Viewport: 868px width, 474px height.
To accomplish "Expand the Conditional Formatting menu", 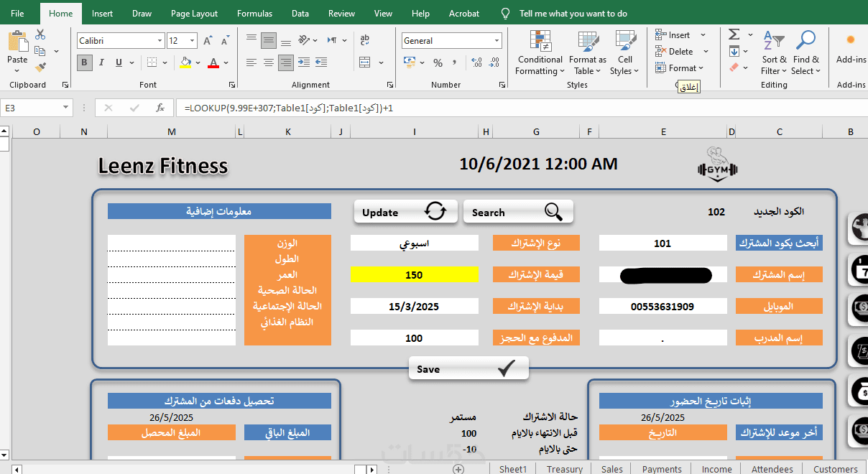I will [x=540, y=52].
